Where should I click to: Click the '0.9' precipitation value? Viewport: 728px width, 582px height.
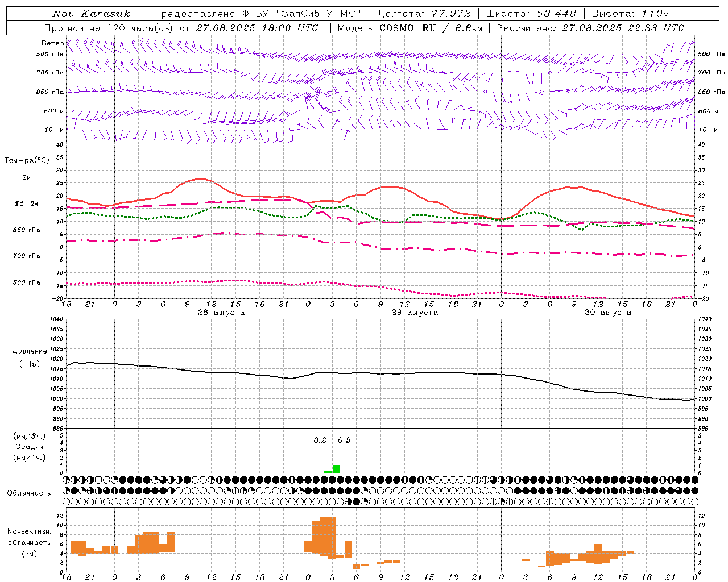(344, 440)
